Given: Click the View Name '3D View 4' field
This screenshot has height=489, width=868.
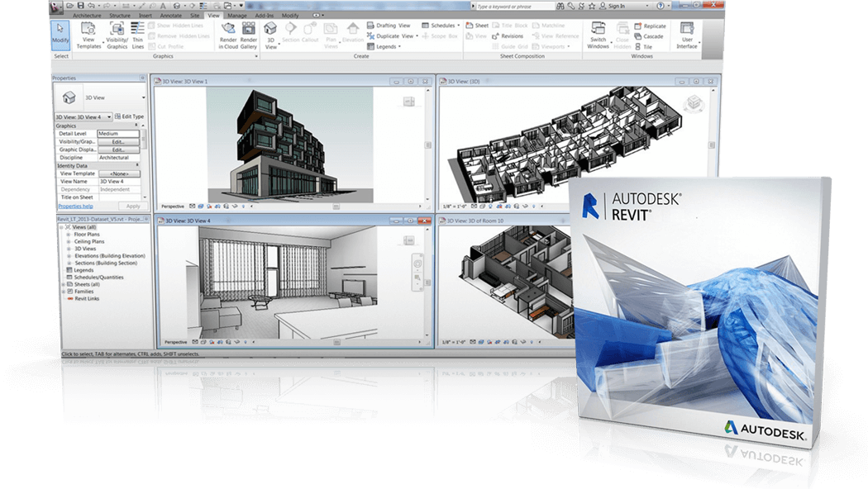Looking at the screenshot, I should [119, 182].
